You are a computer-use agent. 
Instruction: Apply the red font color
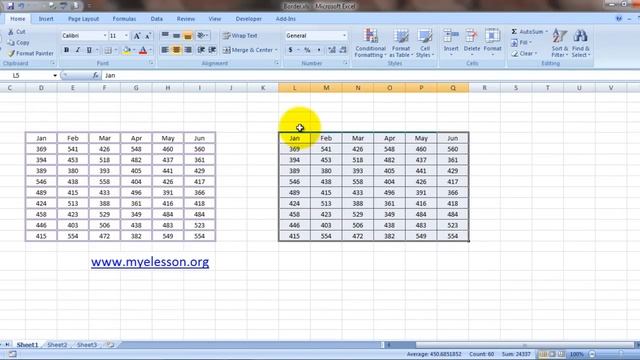pyautogui.click(x=143, y=50)
